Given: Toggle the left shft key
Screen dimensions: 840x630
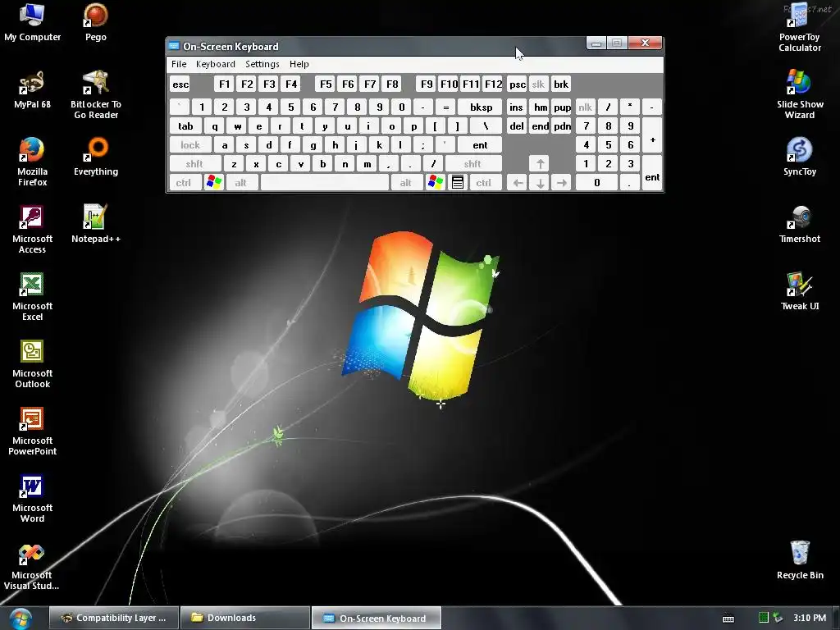Looking at the screenshot, I should click(194, 163).
